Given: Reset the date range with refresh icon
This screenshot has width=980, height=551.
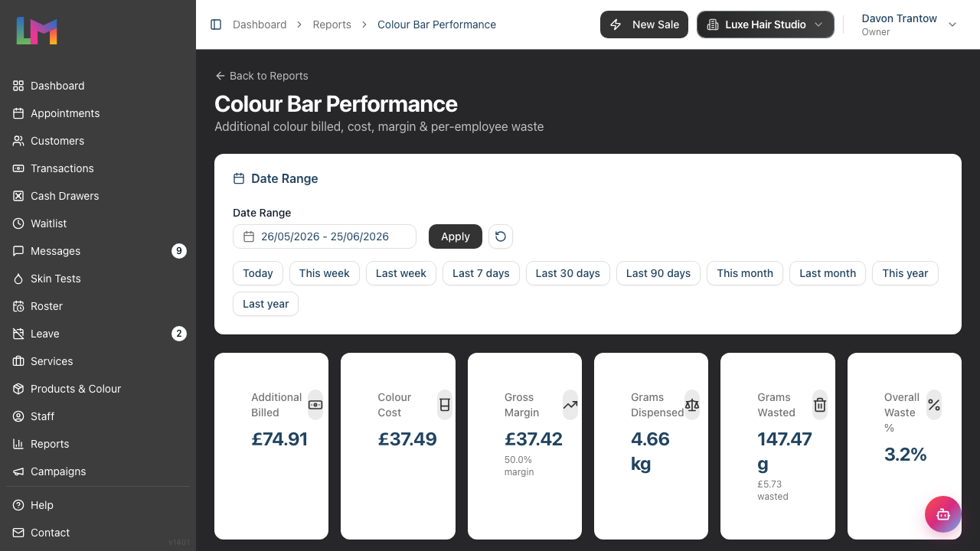Looking at the screenshot, I should (x=501, y=236).
